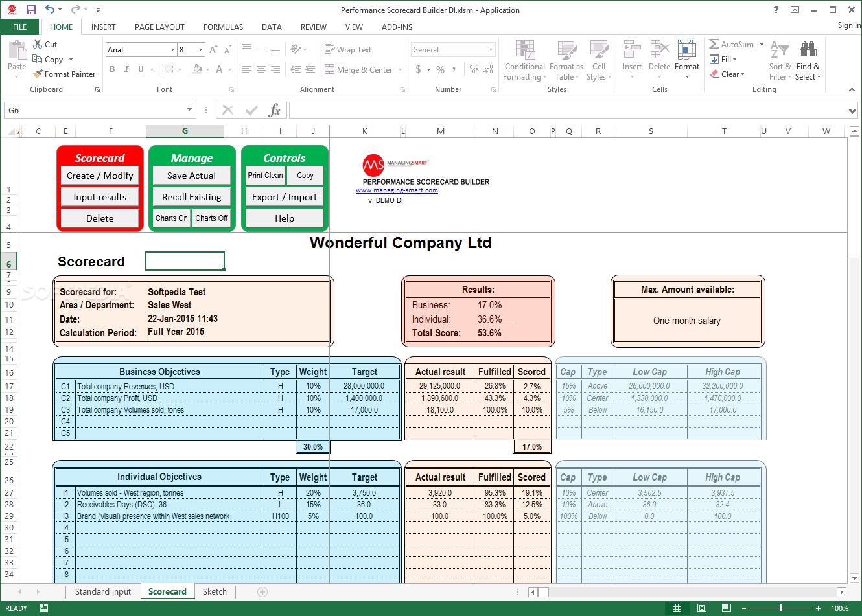862x616 pixels.
Task: Click the Font Color A icon
Action: tap(220, 69)
